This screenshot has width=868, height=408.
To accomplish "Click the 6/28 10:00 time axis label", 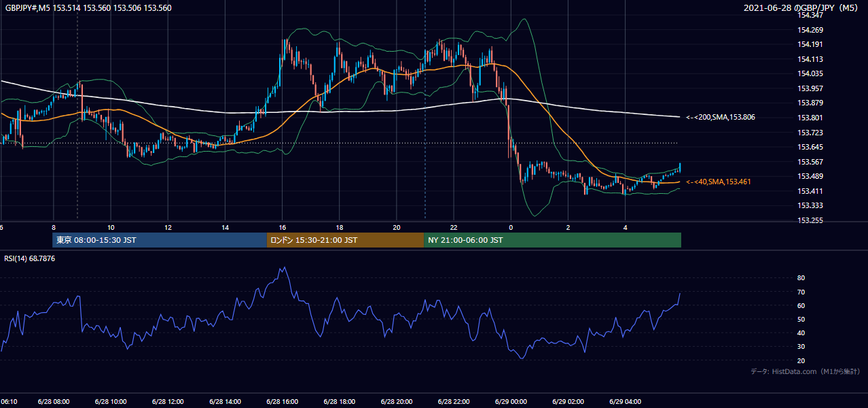I will pyautogui.click(x=111, y=402).
